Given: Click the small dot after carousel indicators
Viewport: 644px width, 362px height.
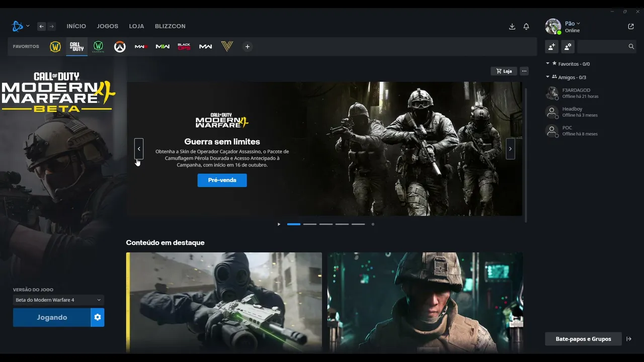Looking at the screenshot, I should 373,224.
